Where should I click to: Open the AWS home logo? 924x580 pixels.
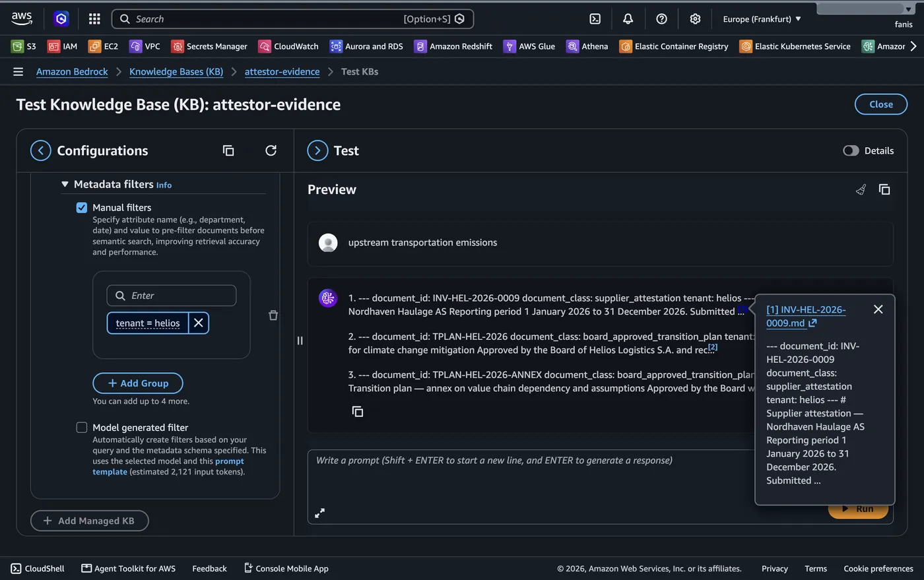[22, 18]
